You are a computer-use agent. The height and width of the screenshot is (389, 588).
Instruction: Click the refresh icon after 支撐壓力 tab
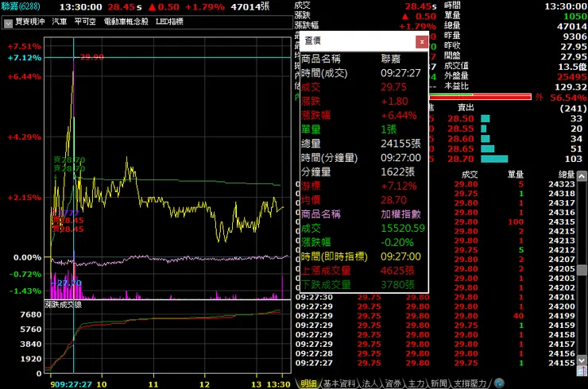point(499,383)
